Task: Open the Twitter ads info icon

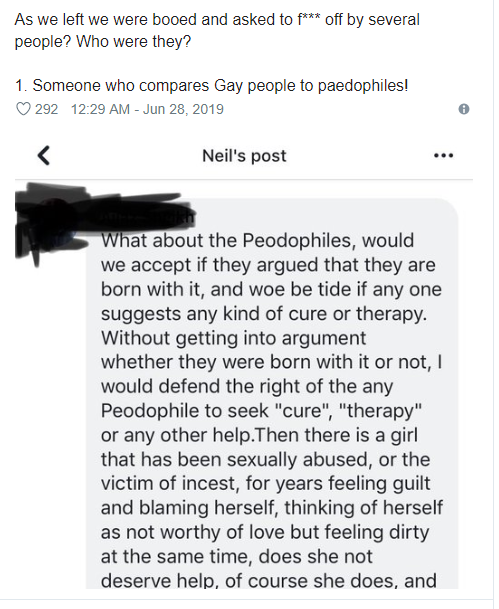Action: (x=464, y=109)
